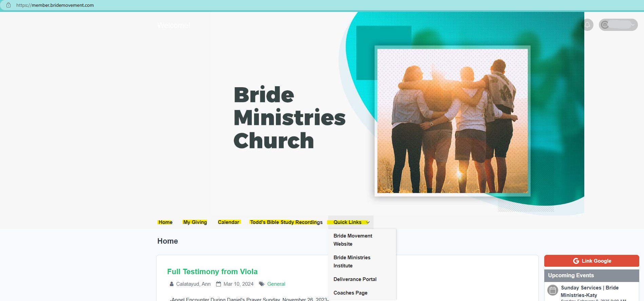The image size is (644, 301).
Task: Select Bride Movement Website from Quick Links
Action: (353, 240)
